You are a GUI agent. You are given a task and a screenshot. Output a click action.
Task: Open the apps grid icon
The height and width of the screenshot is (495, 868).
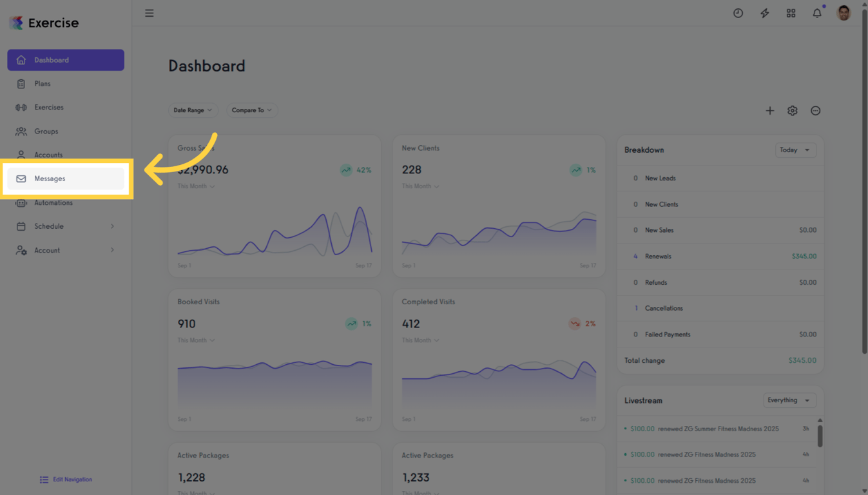pyautogui.click(x=791, y=13)
